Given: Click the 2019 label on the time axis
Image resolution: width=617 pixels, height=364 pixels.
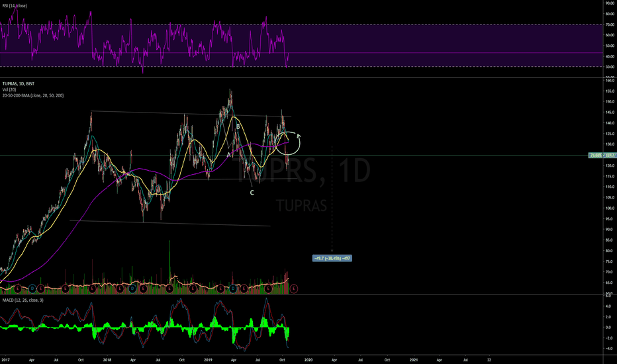Looking at the screenshot, I should 208,359.
